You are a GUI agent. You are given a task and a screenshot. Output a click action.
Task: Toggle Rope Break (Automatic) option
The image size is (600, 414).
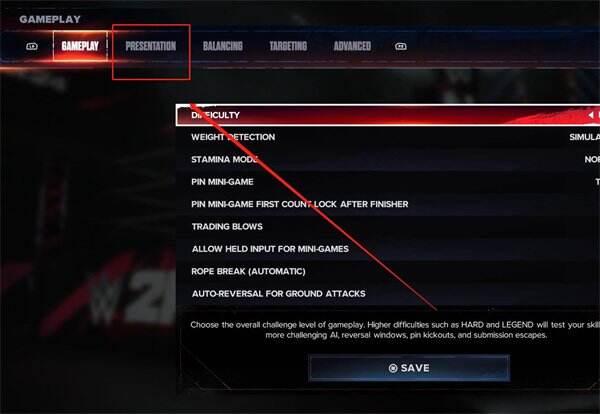point(388,271)
